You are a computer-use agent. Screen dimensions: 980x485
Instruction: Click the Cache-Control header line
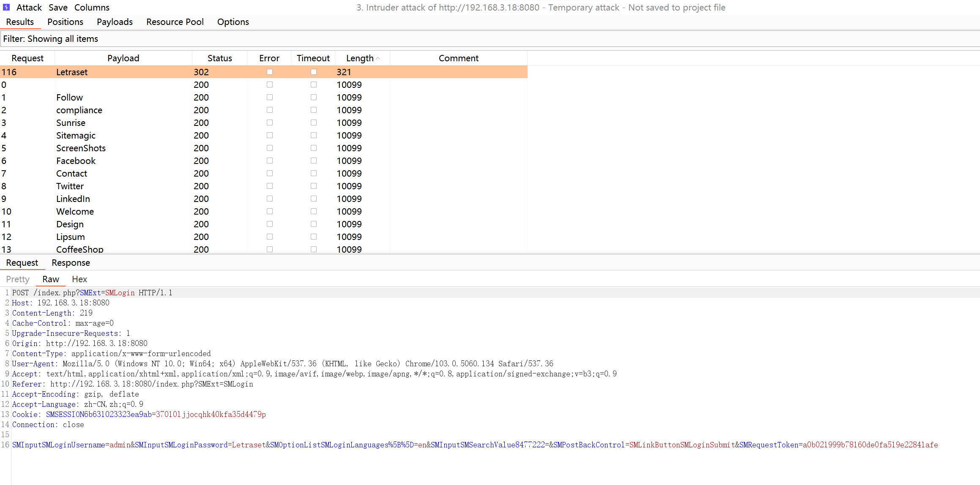click(x=63, y=323)
